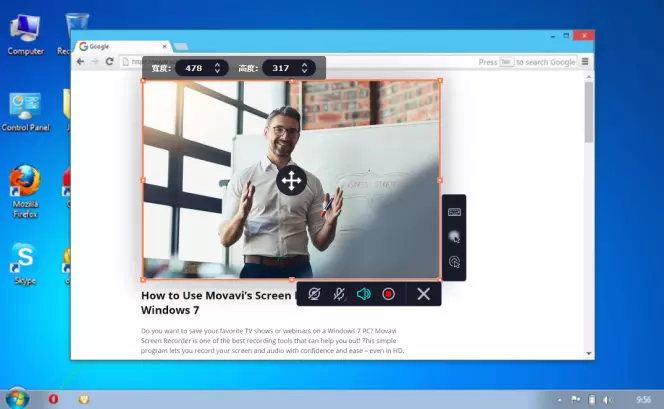Mute the system audio speaker icon
This screenshot has width=664, height=409.
coord(364,294)
